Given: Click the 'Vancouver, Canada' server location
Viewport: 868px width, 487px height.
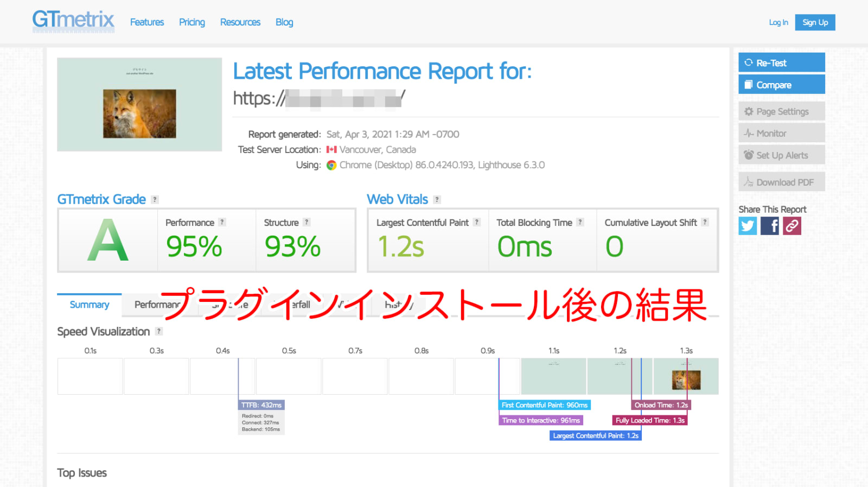Looking at the screenshot, I should (378, 149).
